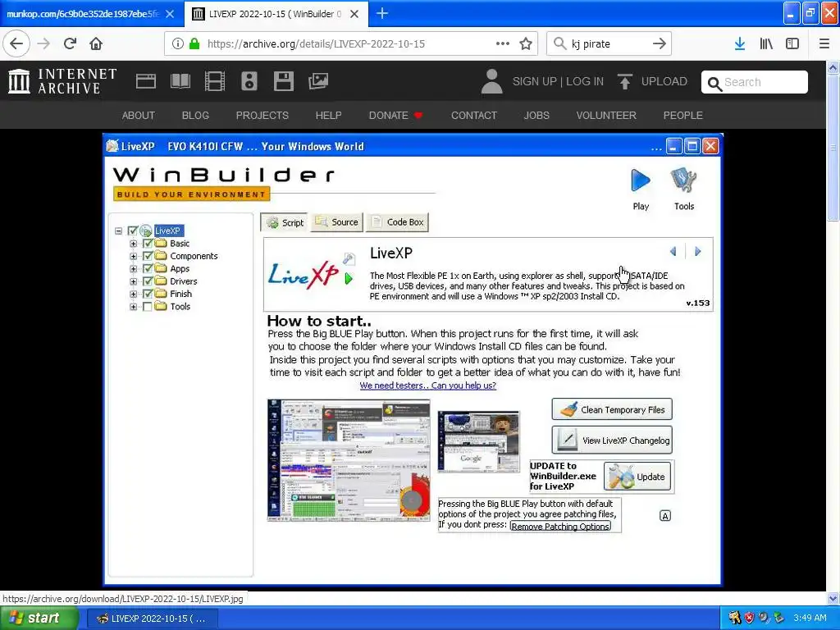Open the Windows Start button
Image resolution: width=840 pixels, height=630 pixels.
coord(39,619)
